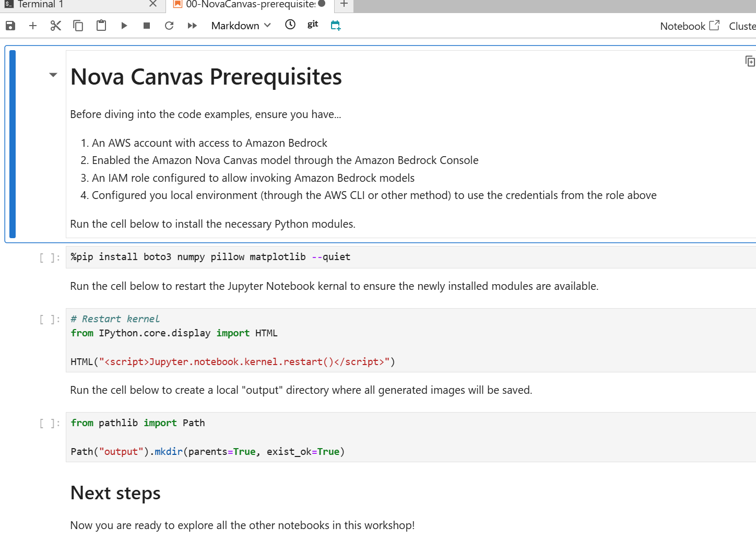Interrupt the kernel with stop icon

coord(147,26)
